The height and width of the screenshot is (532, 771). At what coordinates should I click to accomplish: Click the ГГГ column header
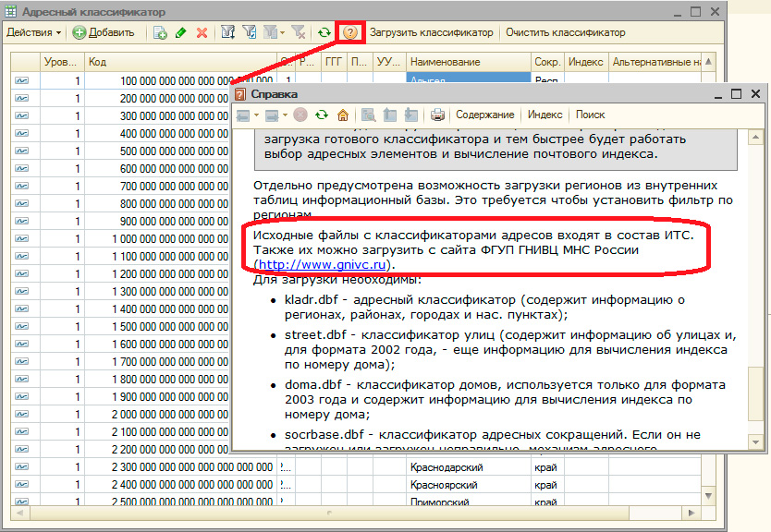[x=334, y=62]
